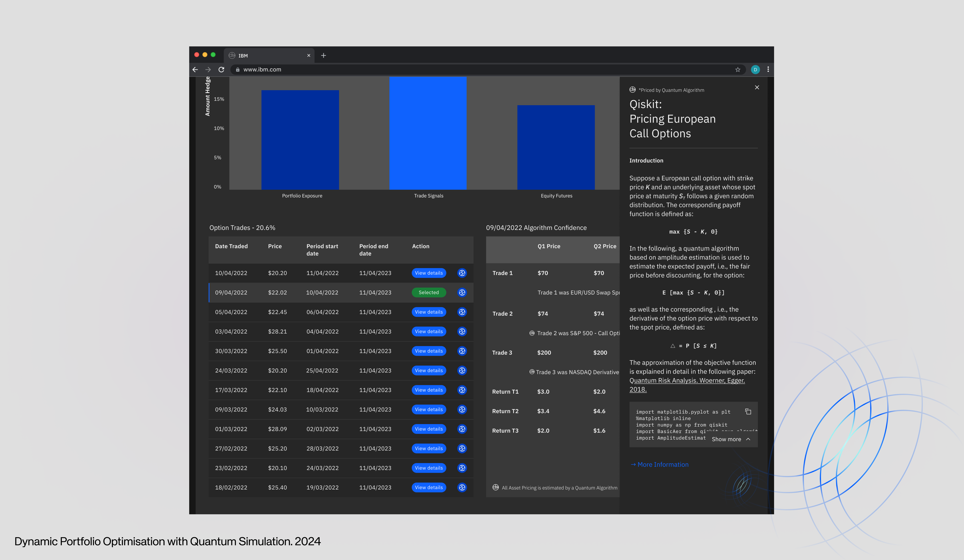Click the back navigation arrow
This screenshot has width=964, height=560.
tap(195, 70)
